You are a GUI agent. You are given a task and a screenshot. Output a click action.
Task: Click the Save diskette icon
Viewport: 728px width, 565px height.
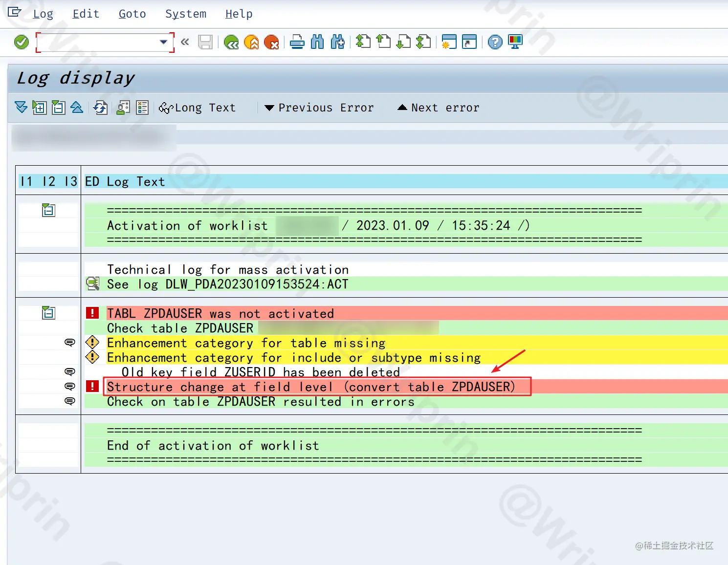(205, 42)
